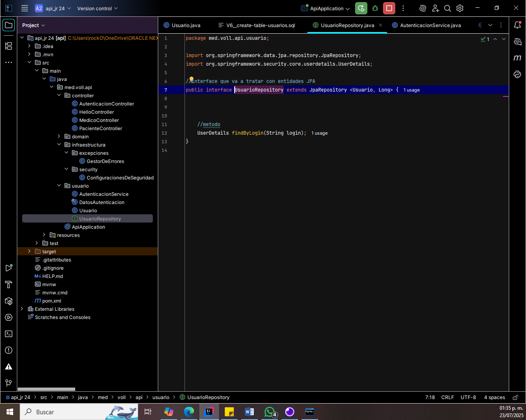Viewport: 526px width, 420px height.
Task: Open Search Everywhere magnifier
Action: click(448, 8)
